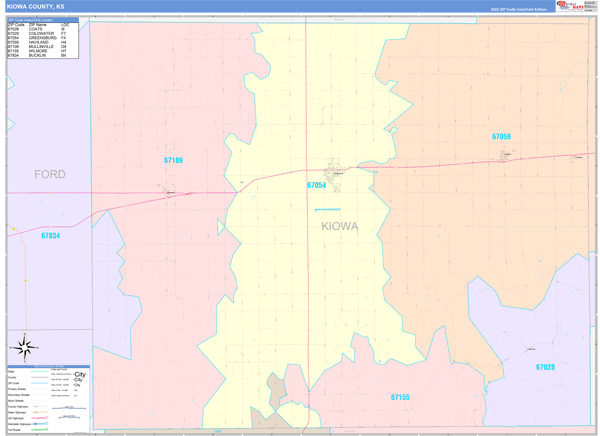Click the Mullinville town marker
This screenshot has height=436, width=600.
(x=168, y=190)
